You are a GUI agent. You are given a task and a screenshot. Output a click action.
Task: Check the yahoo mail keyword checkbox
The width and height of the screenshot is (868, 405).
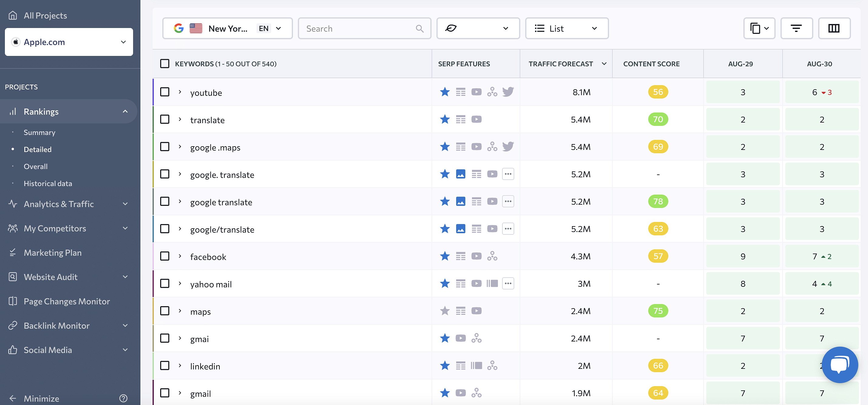click(164, 283)
